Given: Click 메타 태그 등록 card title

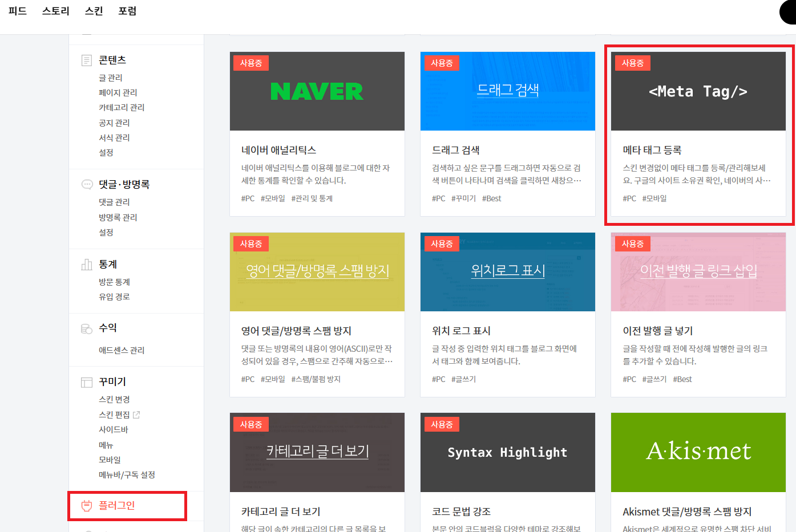Looking at the screenshot, I should coord(652,150).
